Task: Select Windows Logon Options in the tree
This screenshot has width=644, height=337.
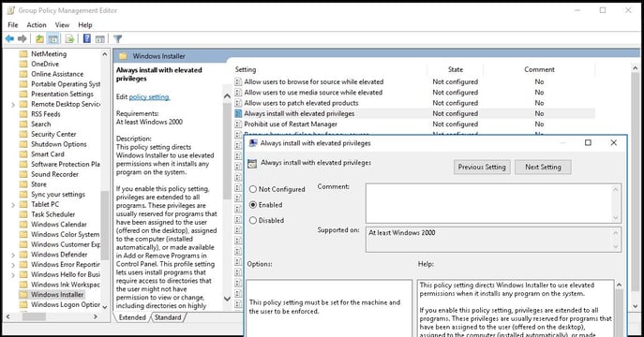Action: tap(66, 304)
